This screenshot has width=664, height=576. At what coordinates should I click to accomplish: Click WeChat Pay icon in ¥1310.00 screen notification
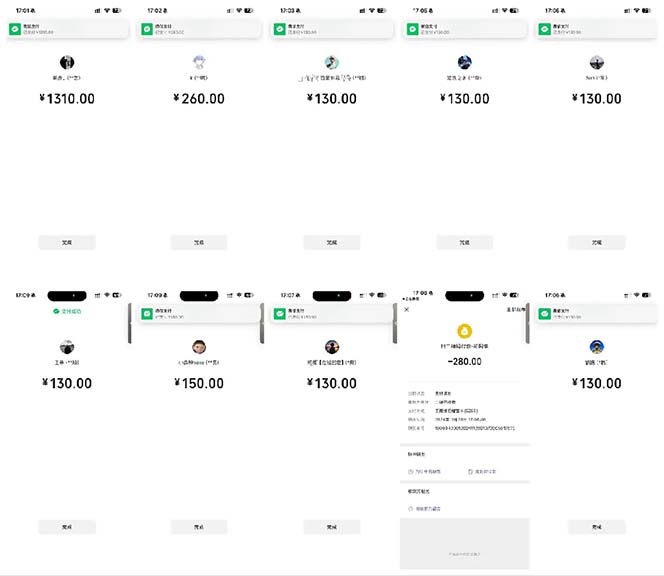coord(14,29)
